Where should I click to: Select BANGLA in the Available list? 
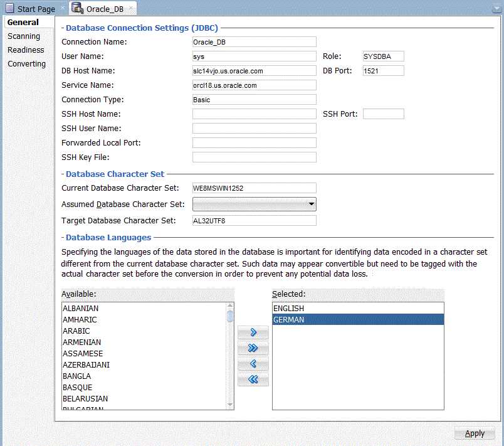tap(144, 376)
